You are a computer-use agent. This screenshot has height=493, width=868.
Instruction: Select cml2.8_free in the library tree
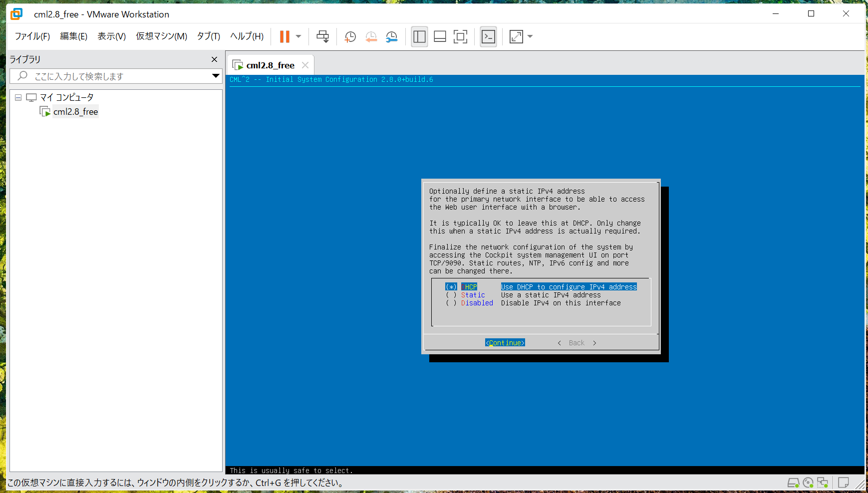75,112
